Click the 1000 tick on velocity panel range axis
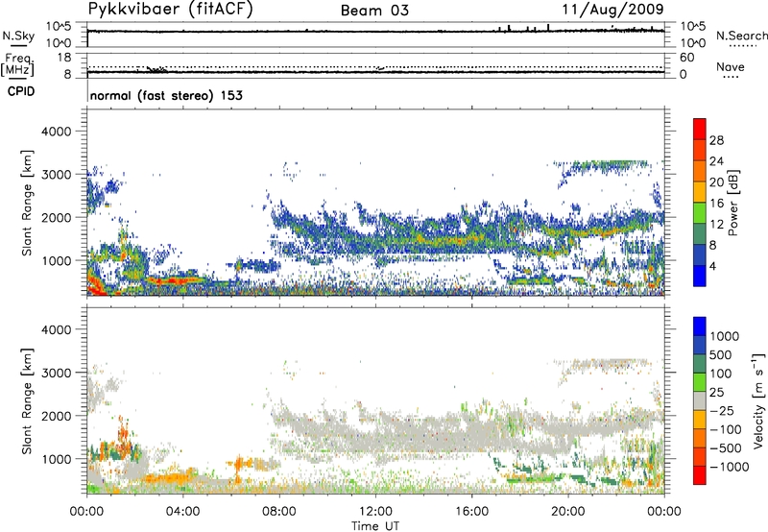This screenshot has width=768, height=532. (x=56, y=459)
